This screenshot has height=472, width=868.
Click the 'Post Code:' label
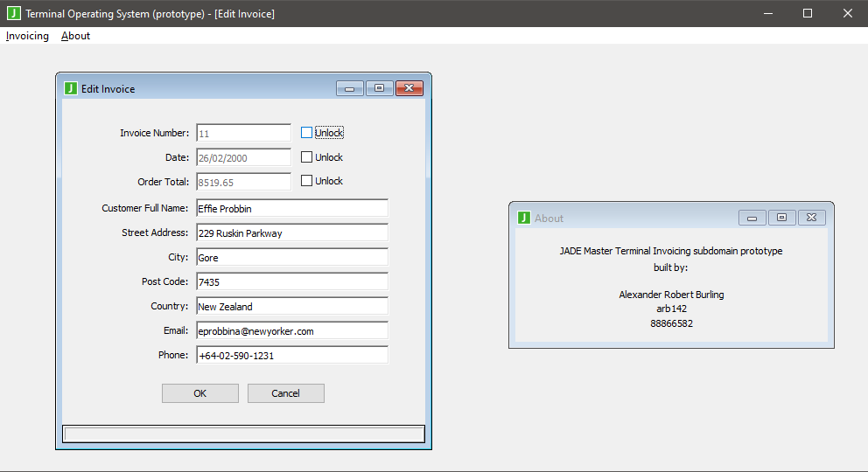point(165,281)
